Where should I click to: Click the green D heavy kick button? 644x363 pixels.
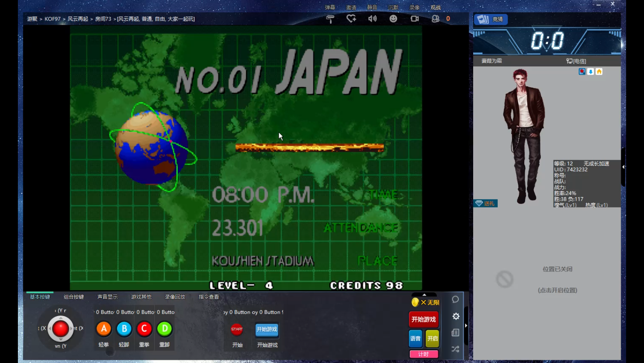click(165, 329)
